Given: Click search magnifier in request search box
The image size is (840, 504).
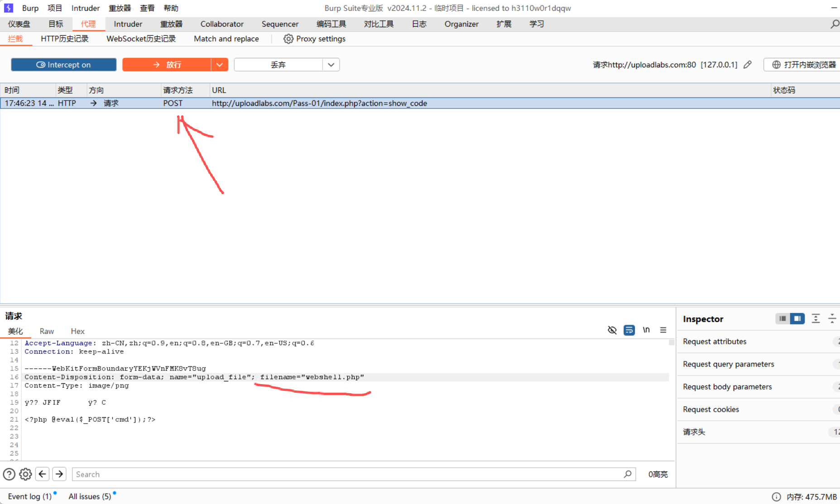Looking at the screenshot, I should [627, 474].
